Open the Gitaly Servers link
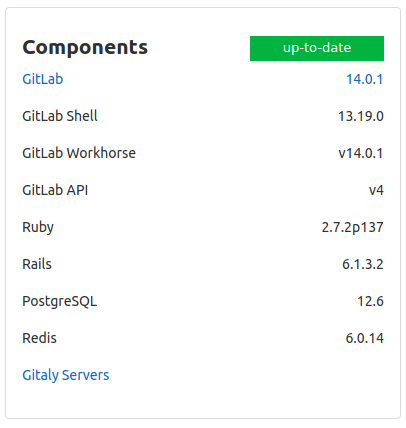This screenshot has height=428, width=406. point(66,375)
